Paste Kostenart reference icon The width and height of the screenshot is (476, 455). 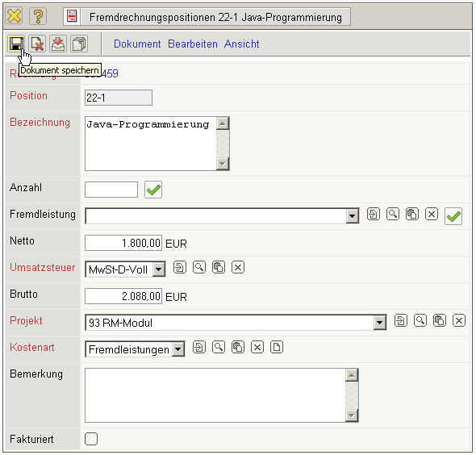click(x=238, y=347)
